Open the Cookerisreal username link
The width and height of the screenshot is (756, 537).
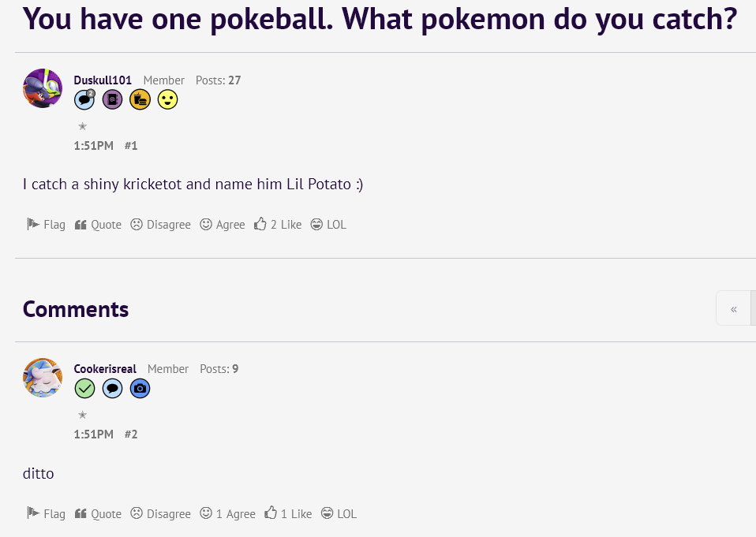tap(105, 369)
